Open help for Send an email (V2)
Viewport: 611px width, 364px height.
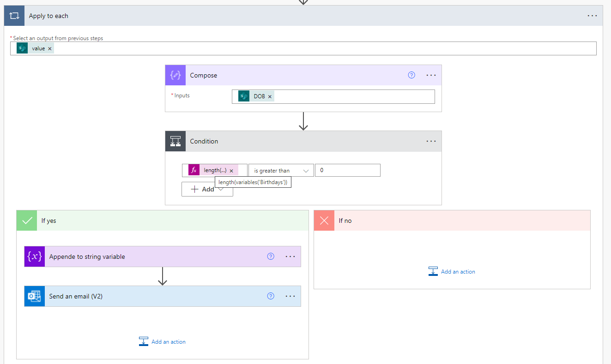tap(271, 296)
